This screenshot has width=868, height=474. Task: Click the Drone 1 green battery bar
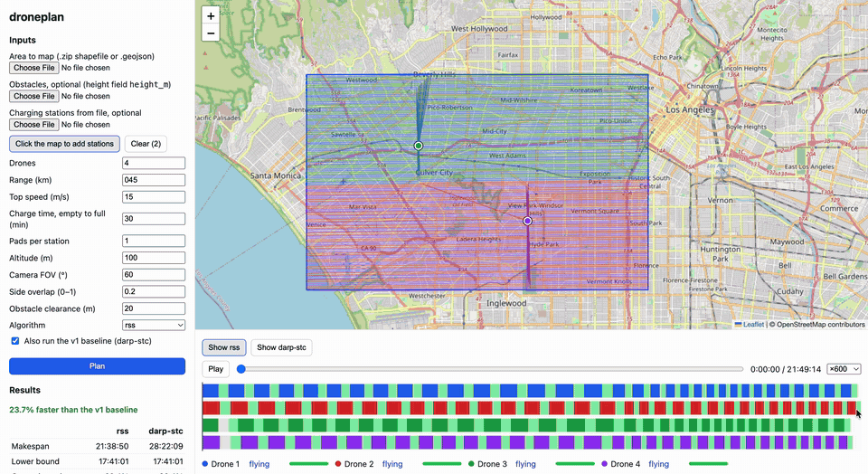(309, 464)
